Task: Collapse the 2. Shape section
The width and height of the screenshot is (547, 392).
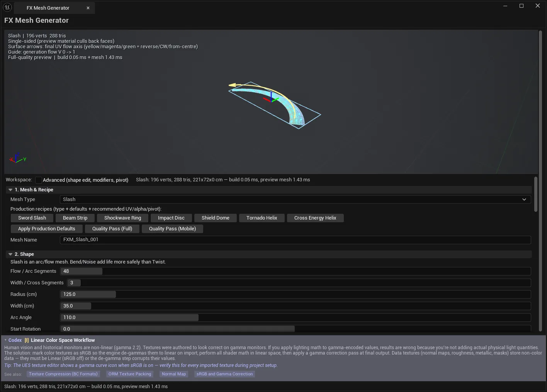Action: coord(10,254)
